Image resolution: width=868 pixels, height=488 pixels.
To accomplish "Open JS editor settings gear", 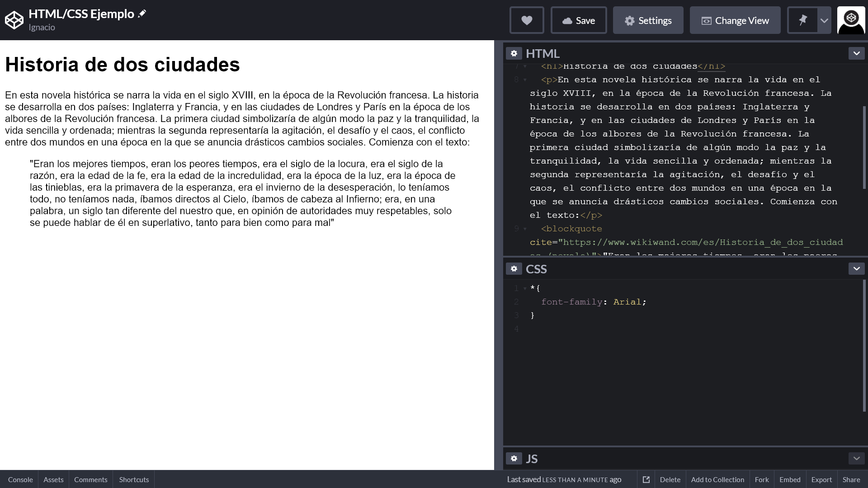I will click(514, 459).
